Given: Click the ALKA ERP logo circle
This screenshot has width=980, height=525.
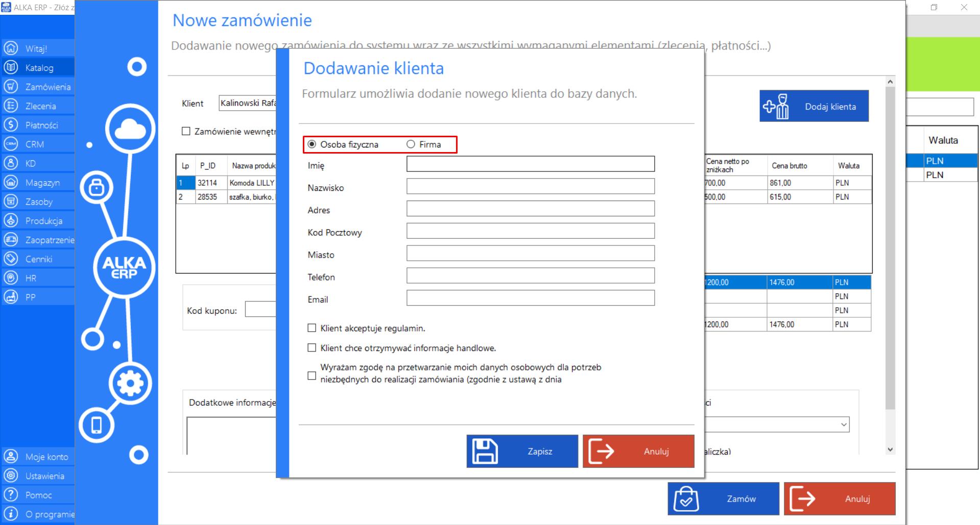Looking at the screenshot, I should [124, 267].
